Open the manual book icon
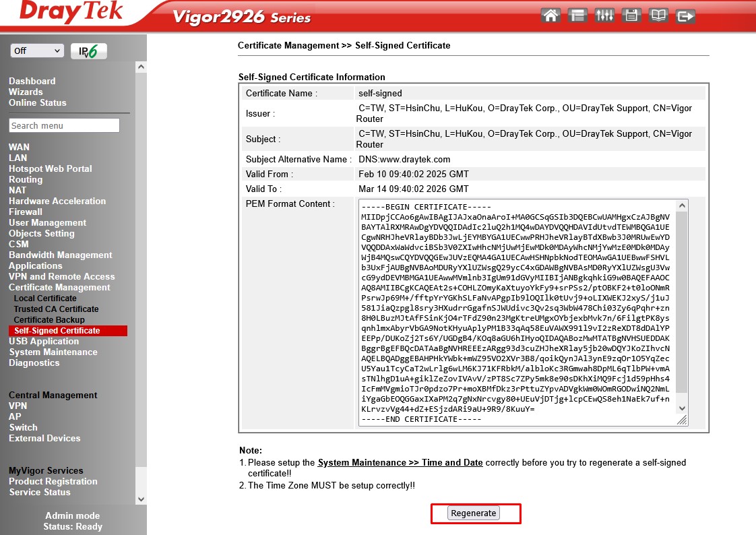The width and height of the screenshot is (756, 535). (658, 15)
